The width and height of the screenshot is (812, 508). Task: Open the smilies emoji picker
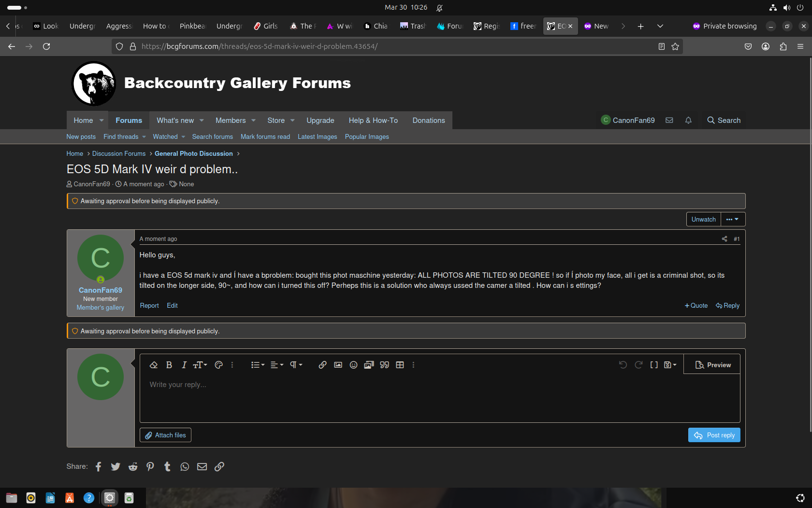[353, 365]
